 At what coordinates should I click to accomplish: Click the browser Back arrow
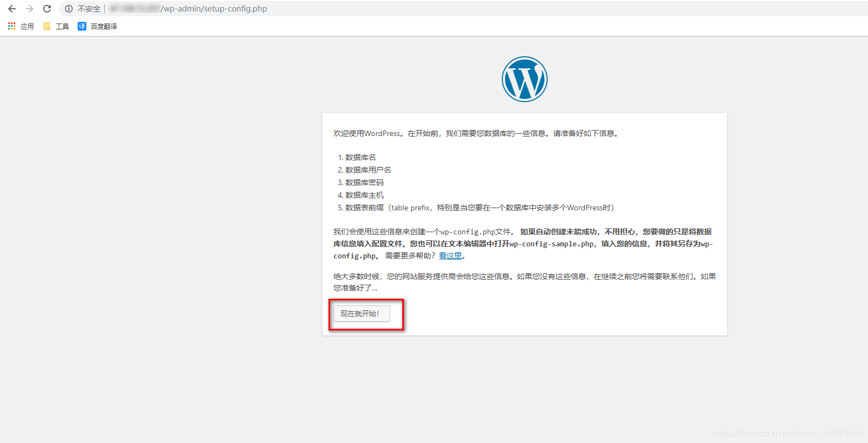pos(12,9)
